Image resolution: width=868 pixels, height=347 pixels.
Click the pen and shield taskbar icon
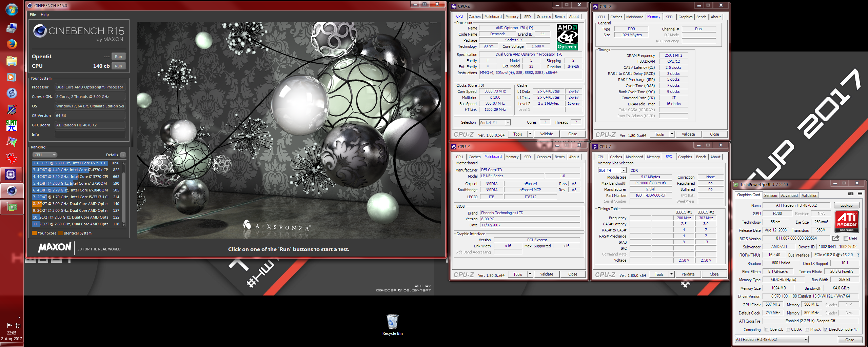pos(12,109)
